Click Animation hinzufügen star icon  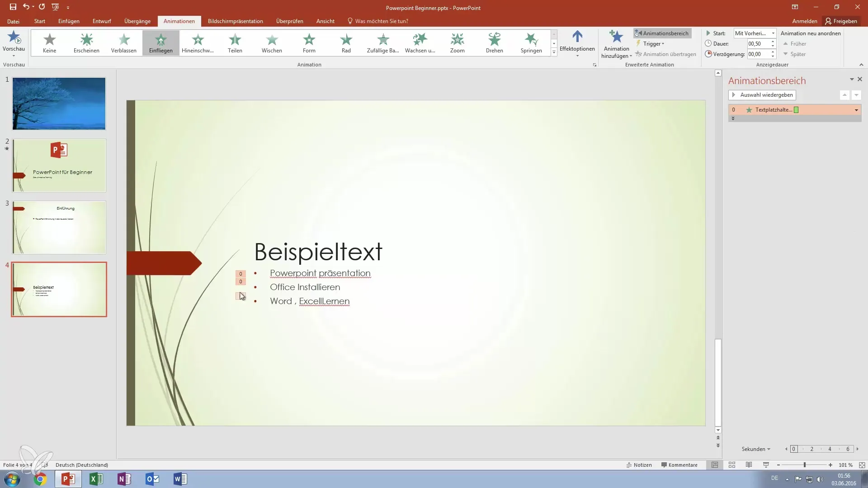pyautogui.click(x=616, y=37)
